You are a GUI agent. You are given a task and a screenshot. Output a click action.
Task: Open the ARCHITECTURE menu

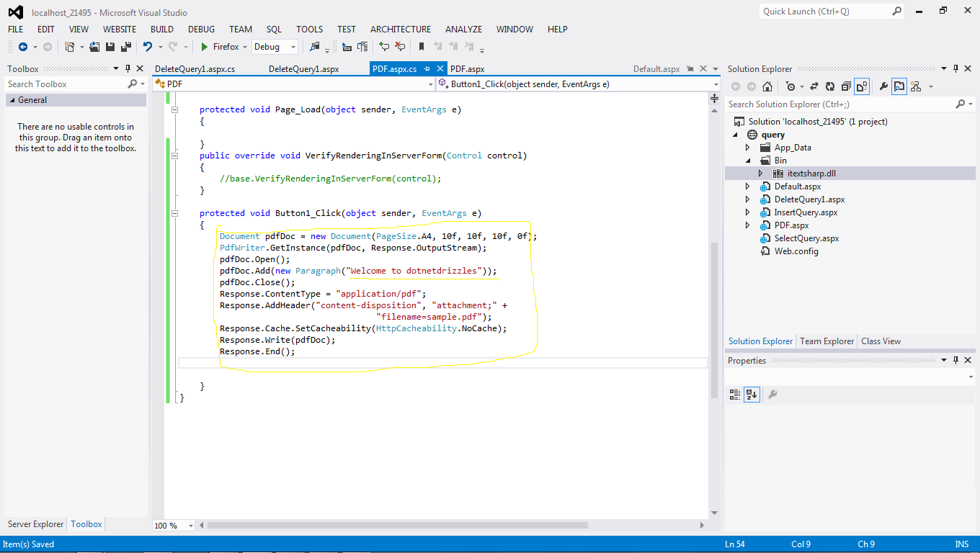point(400,29)
